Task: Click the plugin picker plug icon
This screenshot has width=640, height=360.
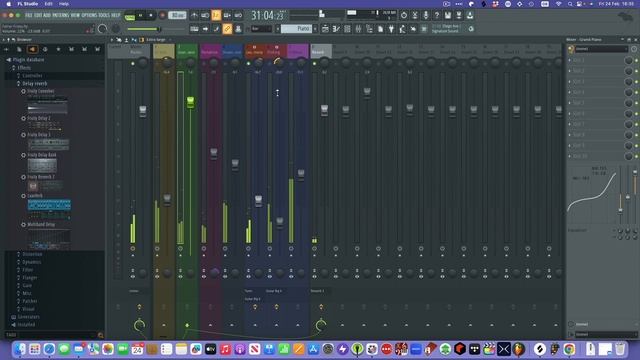Action: (391, 29)
